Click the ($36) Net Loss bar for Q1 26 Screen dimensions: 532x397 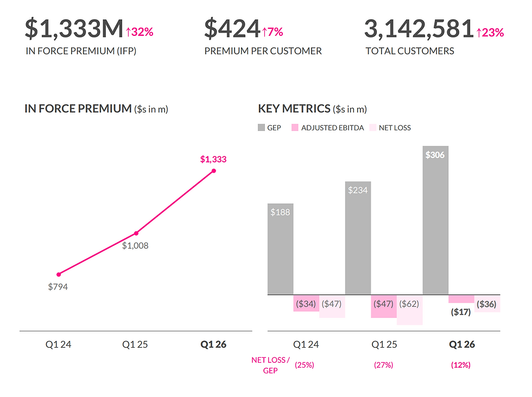487,304
